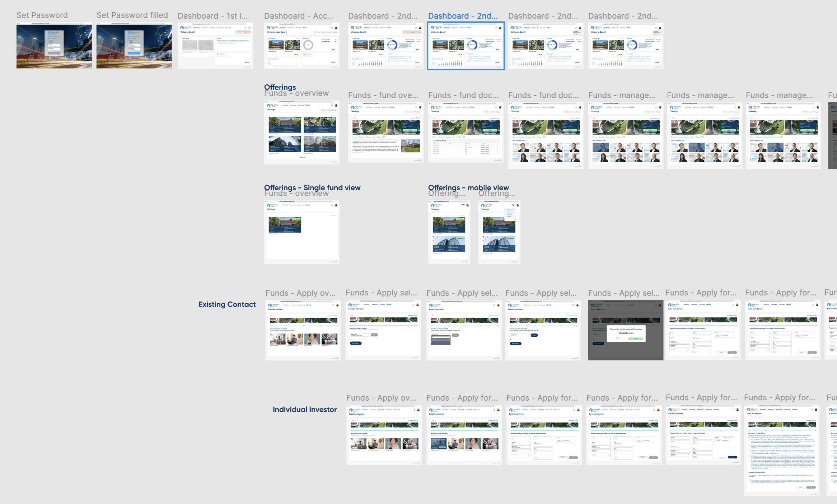Select the 'Set Password' frame label
Screen dimensions: 837x504
[42, 15]
